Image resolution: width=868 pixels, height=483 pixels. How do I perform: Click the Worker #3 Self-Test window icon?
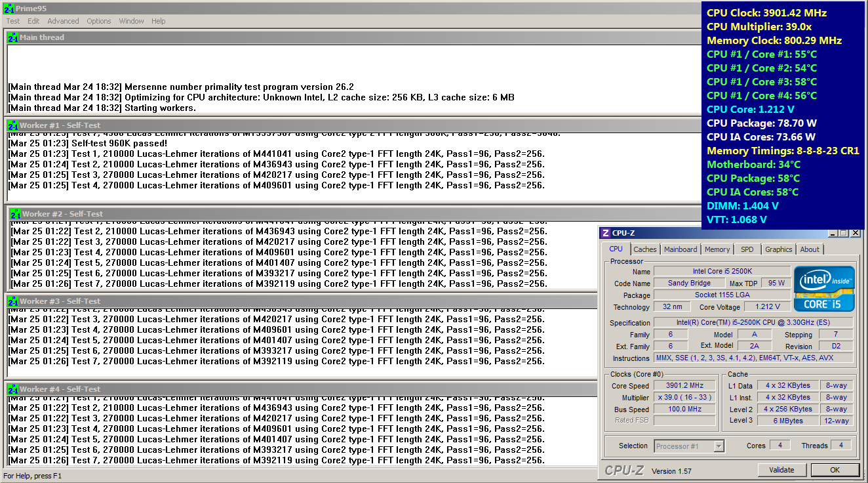(12, 301)
